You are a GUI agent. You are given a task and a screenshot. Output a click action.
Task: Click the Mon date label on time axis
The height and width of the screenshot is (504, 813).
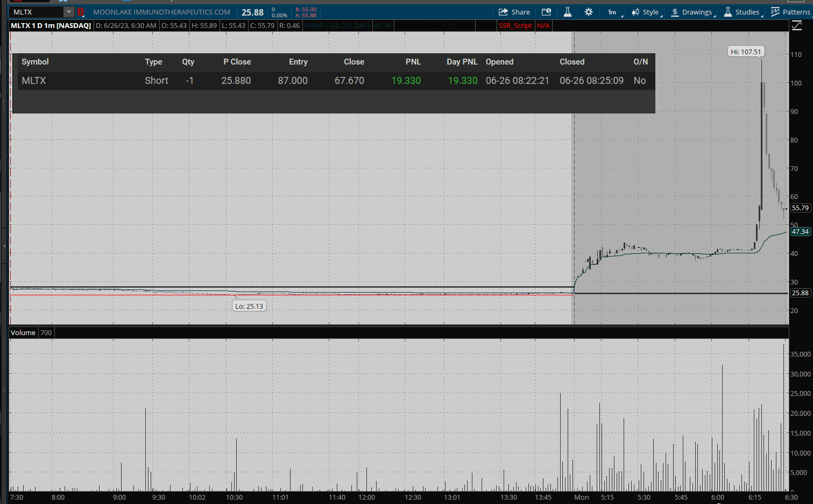[582, 497]
